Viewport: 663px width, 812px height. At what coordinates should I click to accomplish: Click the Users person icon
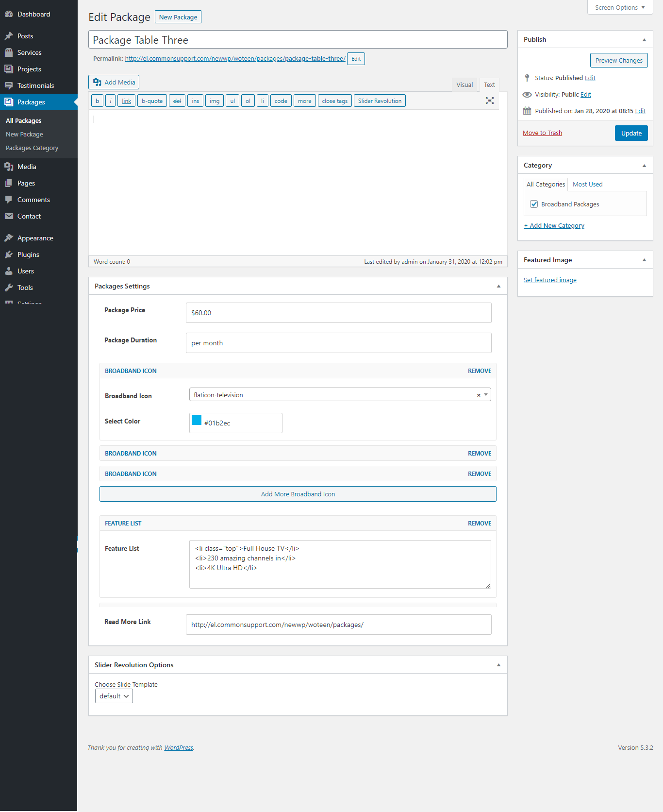9,271
